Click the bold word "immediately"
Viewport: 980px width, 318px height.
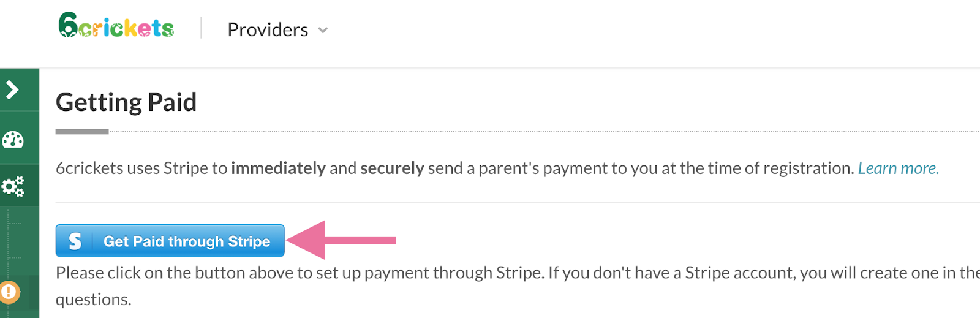click(x=278, y=168)
